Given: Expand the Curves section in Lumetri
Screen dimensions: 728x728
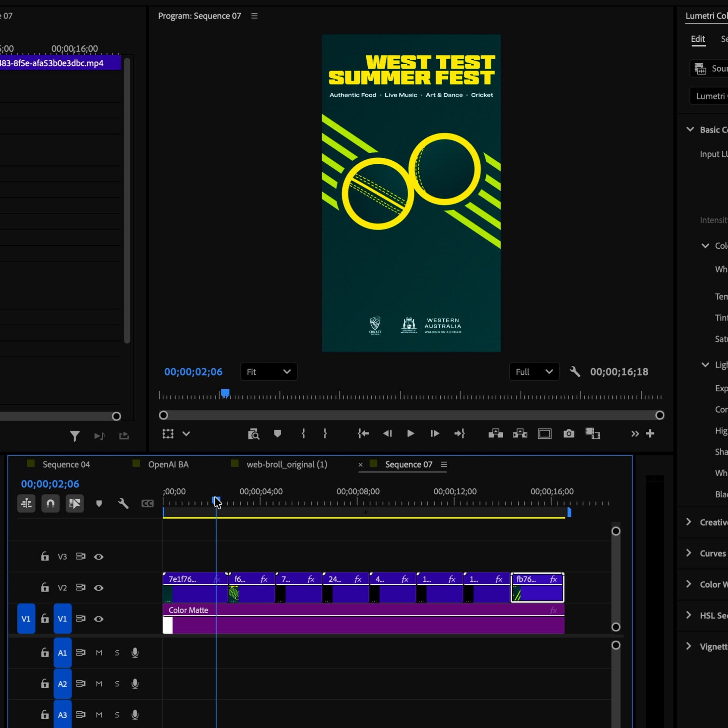Looking at the screenshot, I should pyautogui.click(x=689, y=553).
